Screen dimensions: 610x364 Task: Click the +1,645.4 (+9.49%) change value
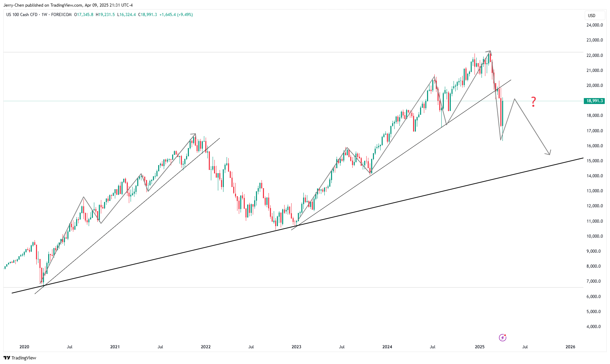coord(176,15)
